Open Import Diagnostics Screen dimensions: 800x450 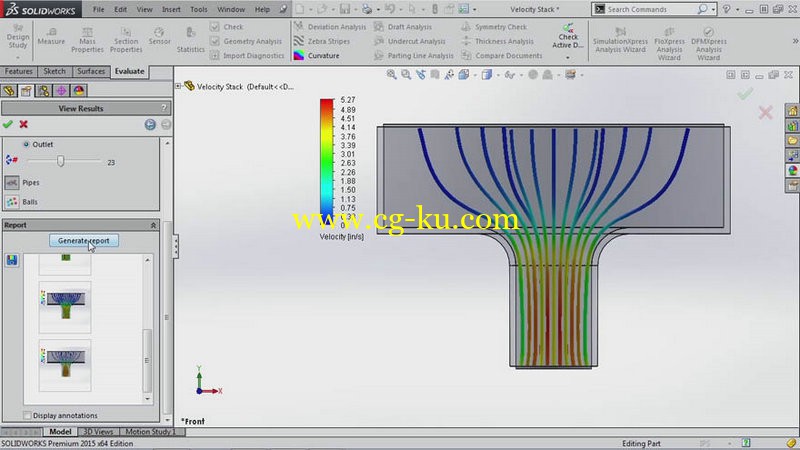coord(247,55)
